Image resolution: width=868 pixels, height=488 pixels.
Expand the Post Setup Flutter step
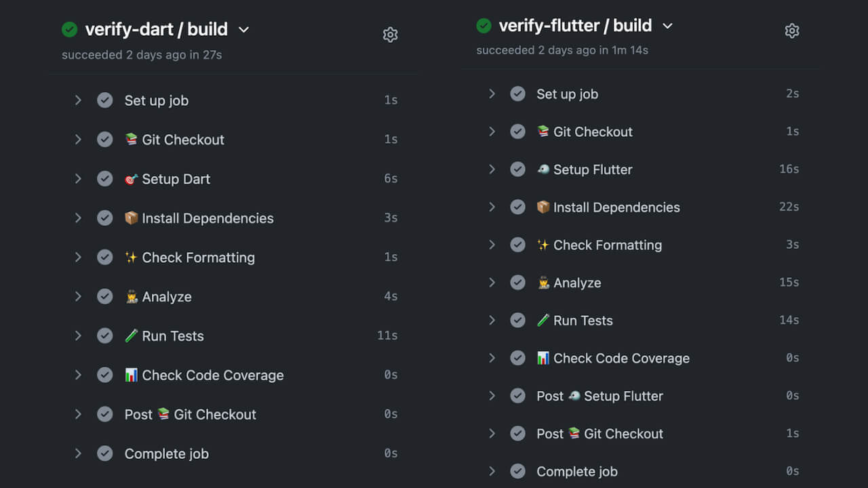(x=492, y=396)
